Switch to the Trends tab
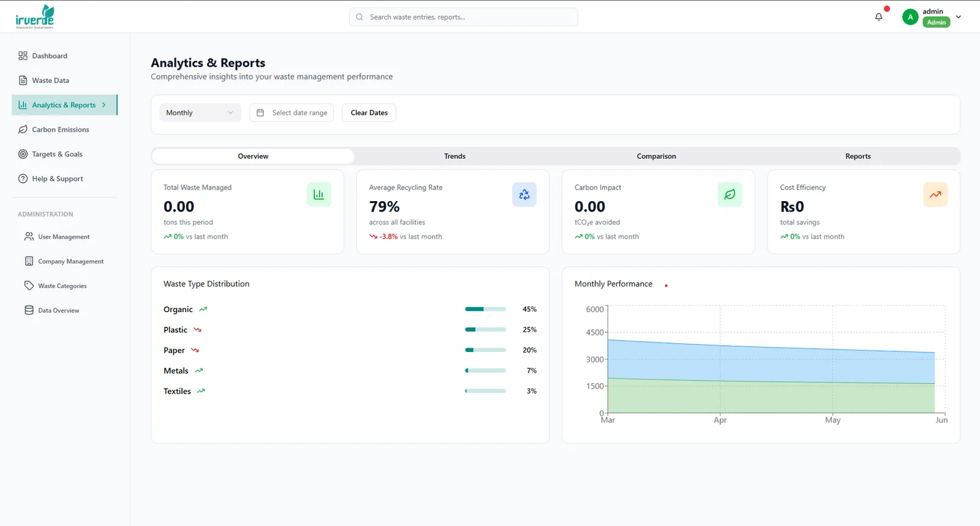The image size is (980, 526). [454, 156]
